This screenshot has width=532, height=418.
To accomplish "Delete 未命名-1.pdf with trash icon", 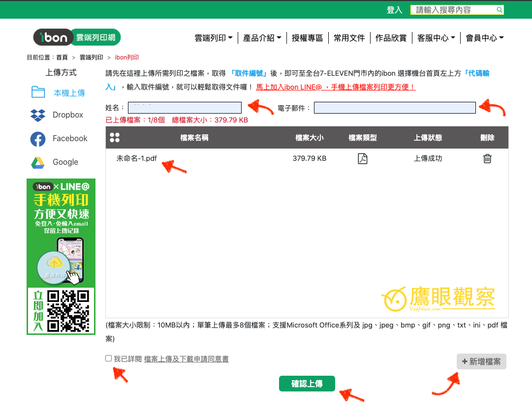I will tap(487, 158).
